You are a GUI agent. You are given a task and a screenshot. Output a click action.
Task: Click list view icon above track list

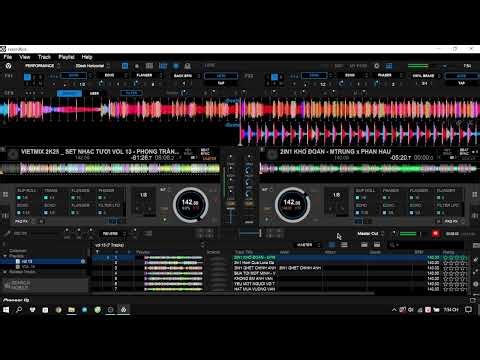344,245
